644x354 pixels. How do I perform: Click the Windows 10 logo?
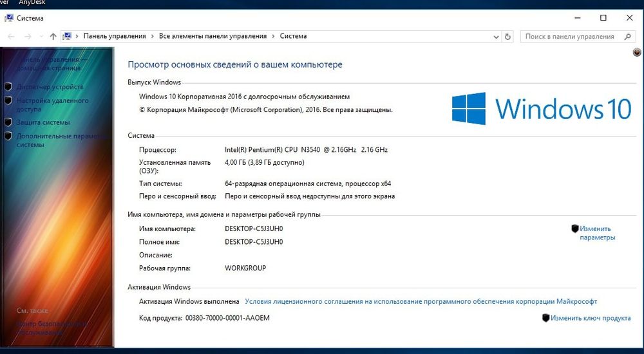pyautogui.click(x=542, y=108)
